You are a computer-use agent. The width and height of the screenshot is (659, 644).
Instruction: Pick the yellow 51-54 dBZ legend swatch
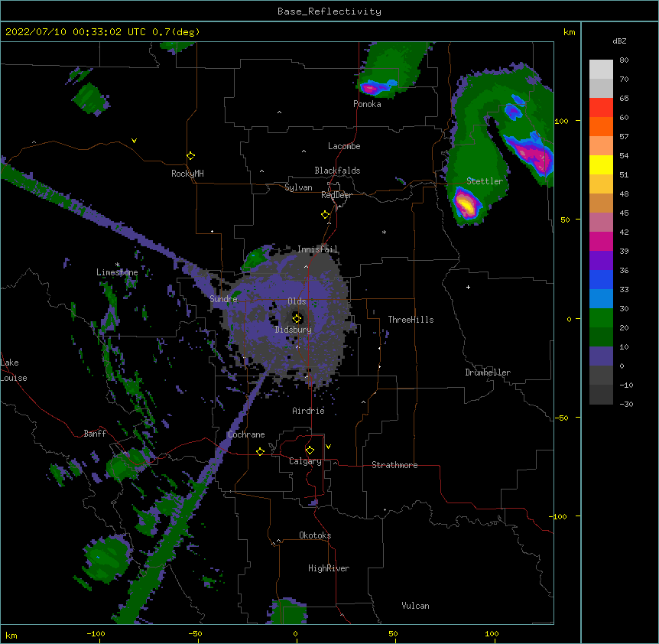point(601,164)
